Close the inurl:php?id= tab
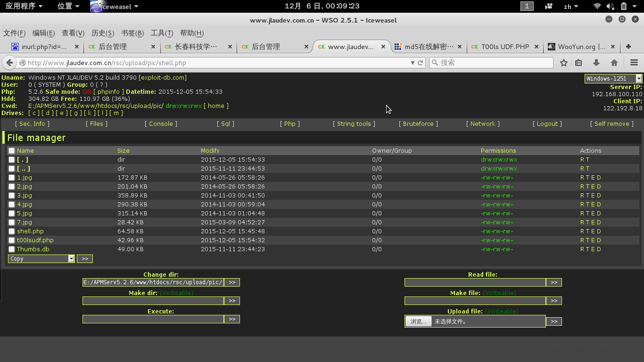644x362 pixels. click(76, 47)
